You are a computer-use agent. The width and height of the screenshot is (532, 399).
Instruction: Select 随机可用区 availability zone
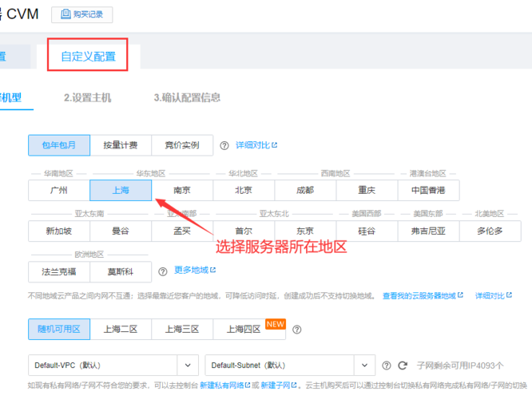(x=59, y=329)
